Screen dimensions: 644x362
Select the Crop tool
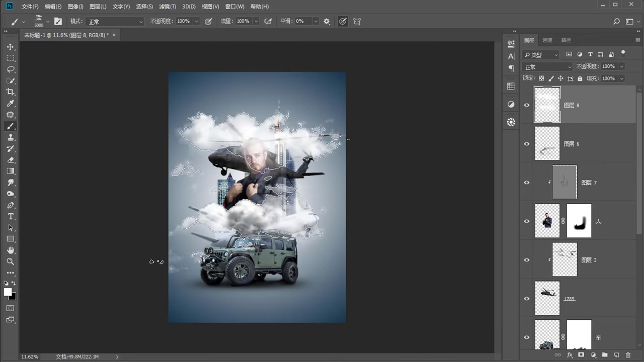pyautogui.click(x=10, y=92)
